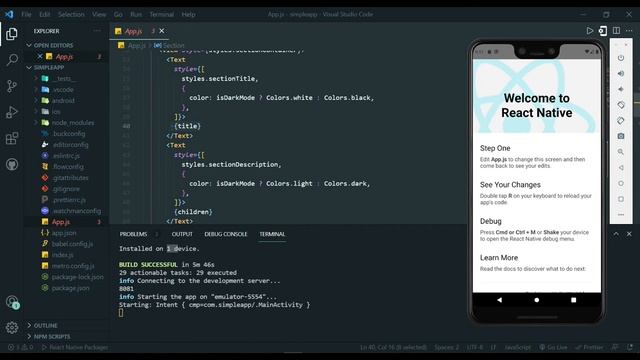Viewport: 640px width, 360px height.
Task: Tap Android home button on phone screen
Action: 537,300
